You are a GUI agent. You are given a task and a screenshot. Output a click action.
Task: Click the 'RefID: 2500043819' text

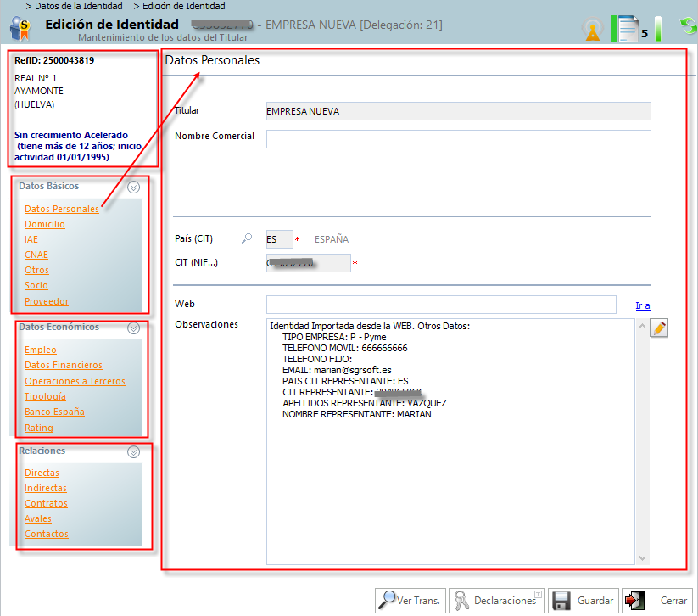[x=54, y=60]
